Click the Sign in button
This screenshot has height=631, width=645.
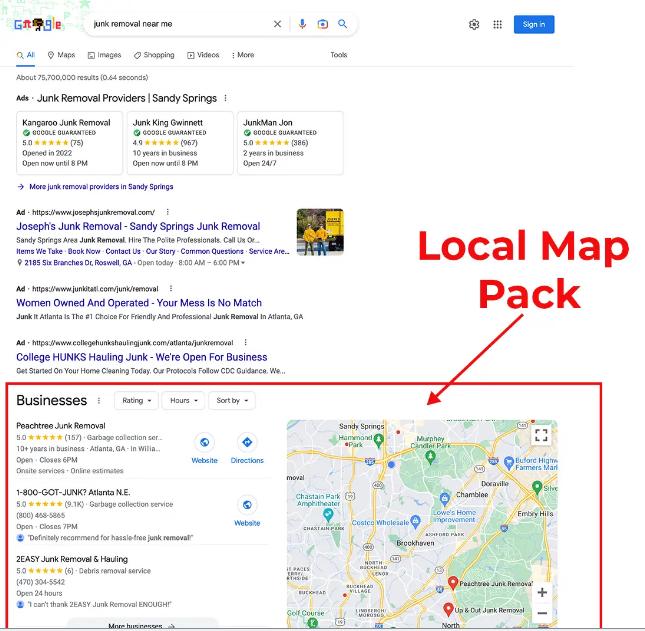coord(534,24)
